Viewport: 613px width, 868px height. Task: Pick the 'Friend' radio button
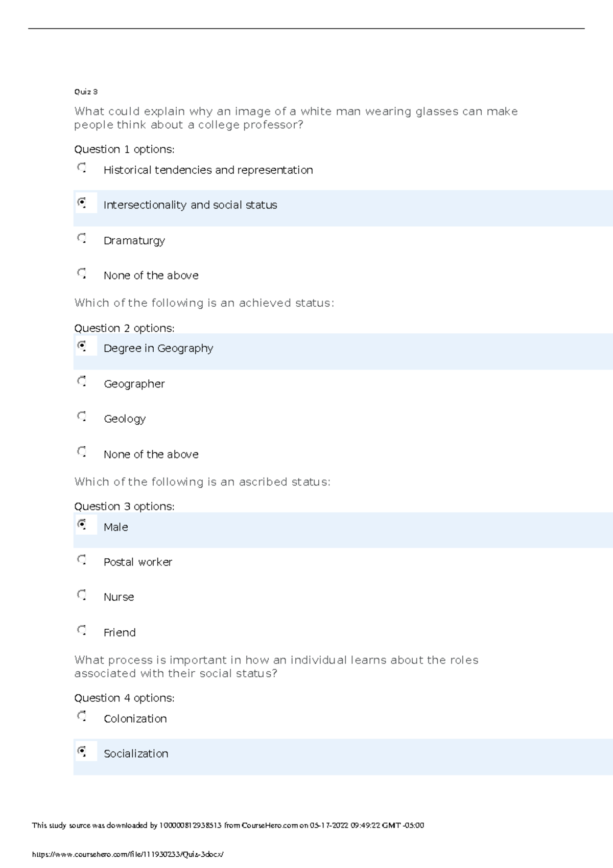tap(82, 630)
